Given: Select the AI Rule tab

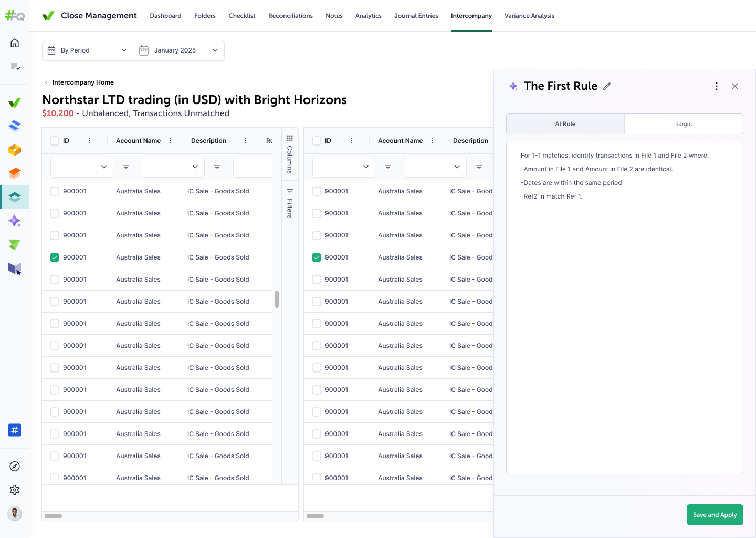Looking at the screenshot, I should click(x=565, y=124).
